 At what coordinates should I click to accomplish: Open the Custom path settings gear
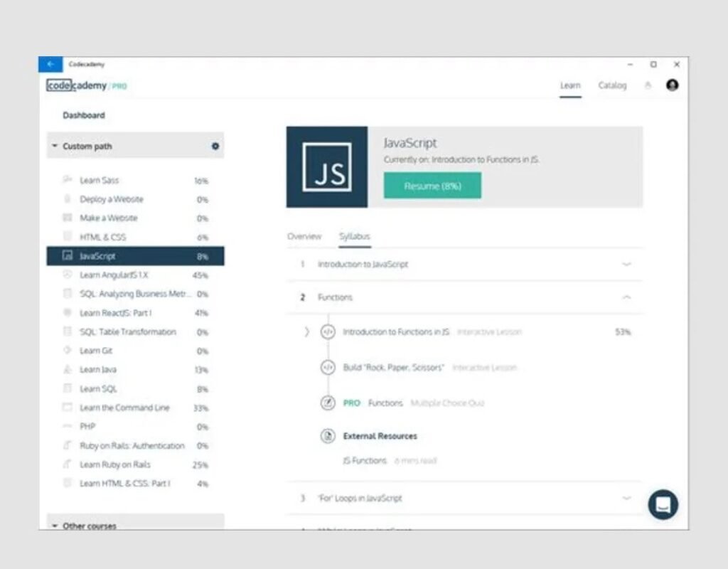[x=215, y=147]
